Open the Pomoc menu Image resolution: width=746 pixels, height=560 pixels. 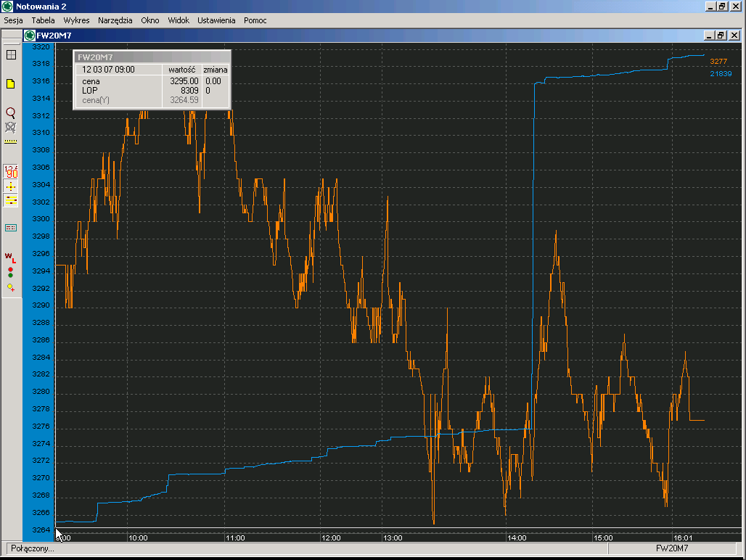point(255,20)
